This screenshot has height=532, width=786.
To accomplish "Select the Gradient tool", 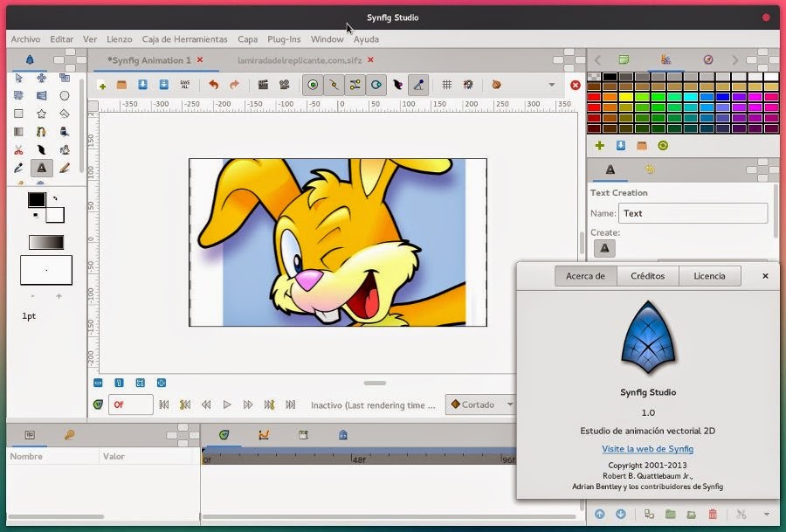I will [x=18, y=132].
